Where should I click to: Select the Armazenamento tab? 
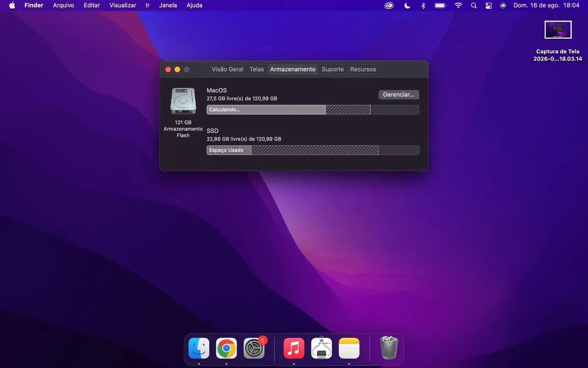[x=293, y=69]
